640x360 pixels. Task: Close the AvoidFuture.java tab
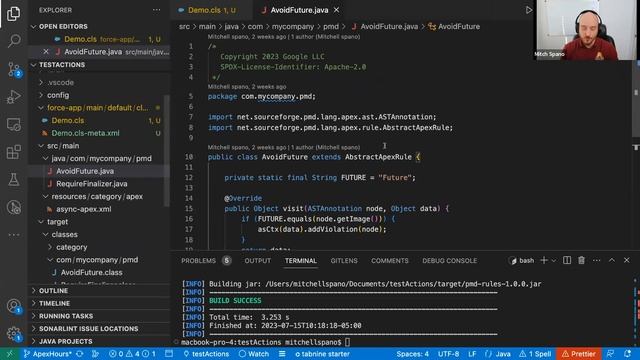point(336,10)
